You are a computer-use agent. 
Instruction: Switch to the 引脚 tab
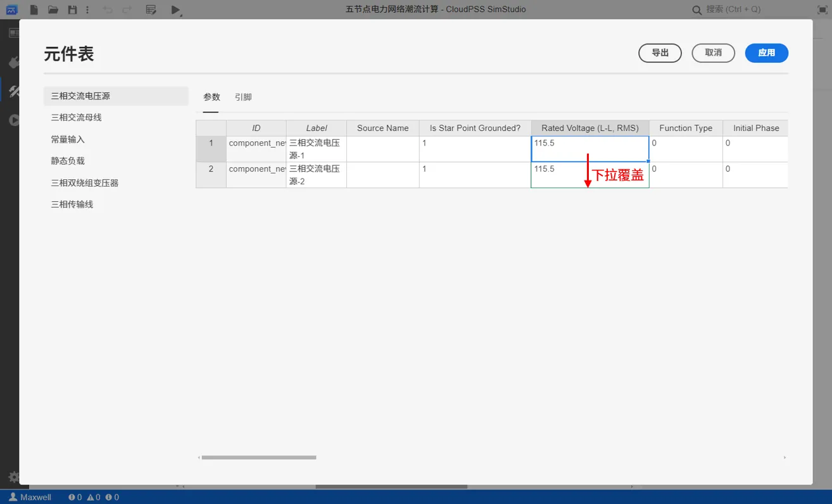pyautogui.click(x=243, y=97)
